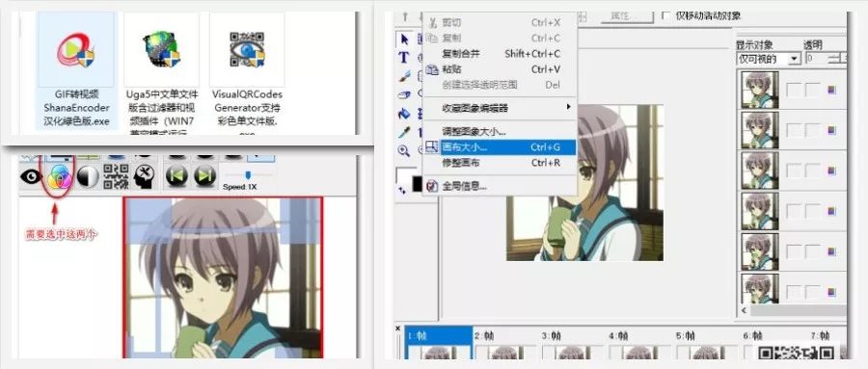This screenshot has width=868, height=369.
Task: Choose 粘贴 (Ctrl+V) menu entry
Action: 501,69
